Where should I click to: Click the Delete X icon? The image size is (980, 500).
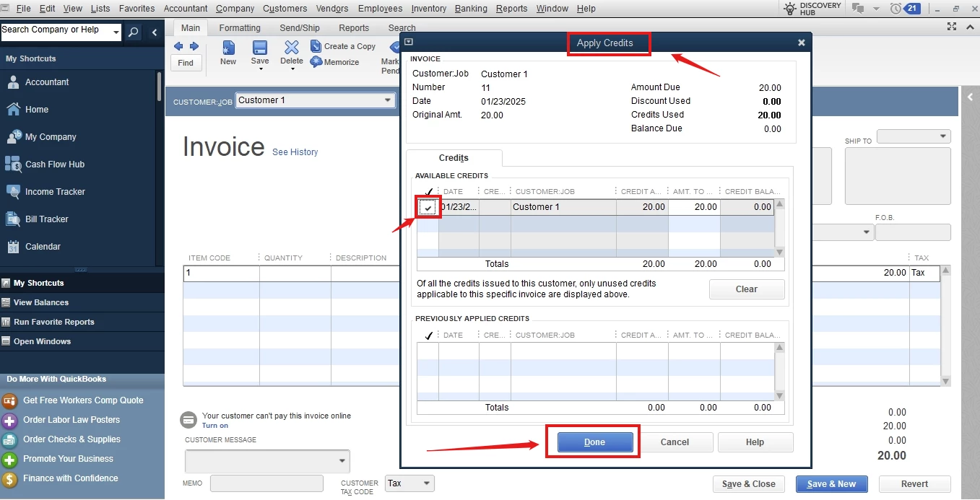coord(292,48)
